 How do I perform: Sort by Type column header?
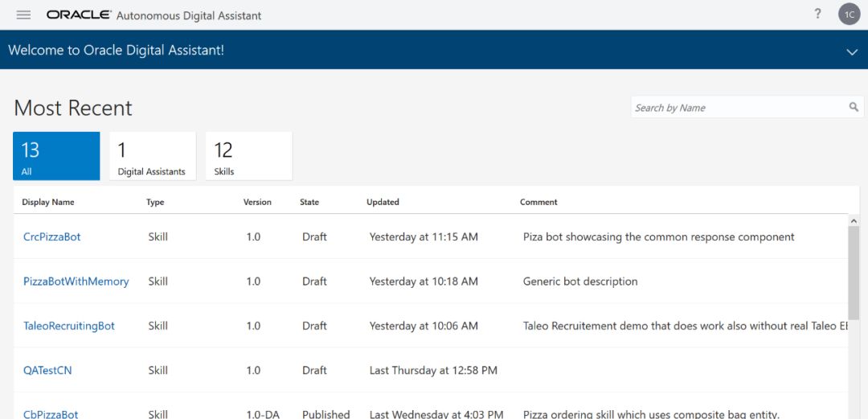(155, 203)
